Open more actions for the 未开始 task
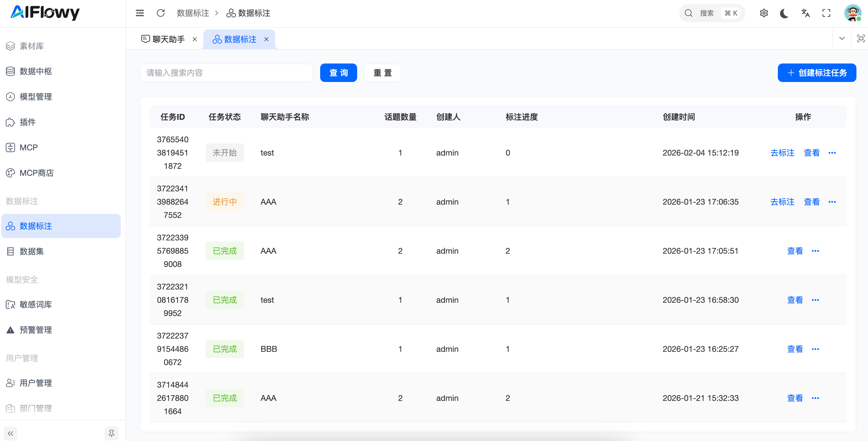Screen dimensions: 868x441 tap(832, 153)
